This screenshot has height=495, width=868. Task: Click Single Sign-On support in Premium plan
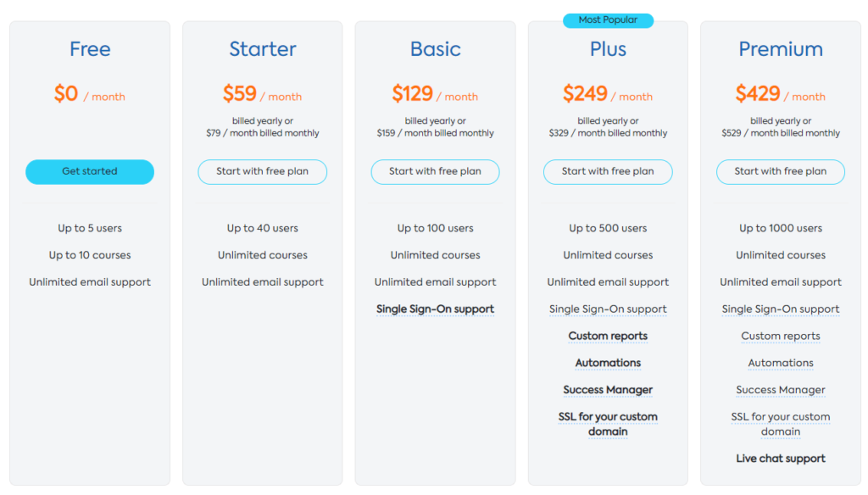pos(781,309)
